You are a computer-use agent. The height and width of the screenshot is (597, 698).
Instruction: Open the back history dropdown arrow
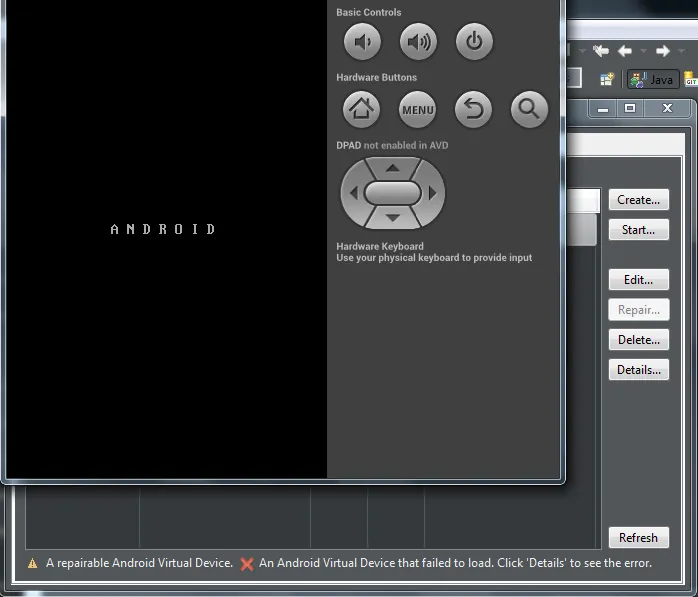coord(643,51)
